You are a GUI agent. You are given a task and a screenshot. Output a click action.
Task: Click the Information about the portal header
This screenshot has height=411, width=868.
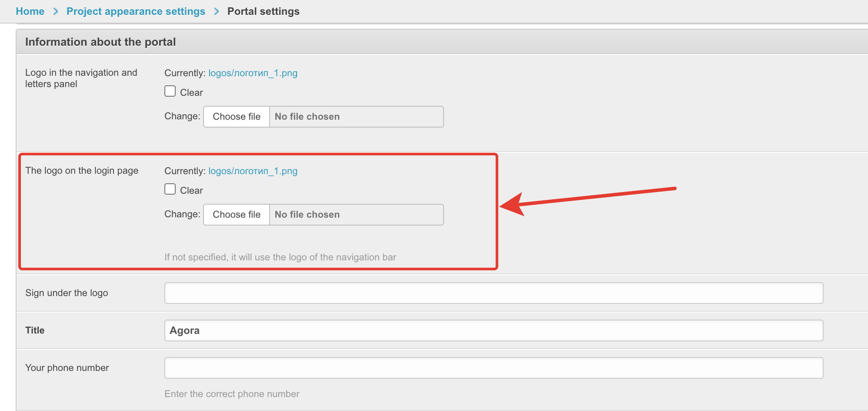click(x=100, y=42)
